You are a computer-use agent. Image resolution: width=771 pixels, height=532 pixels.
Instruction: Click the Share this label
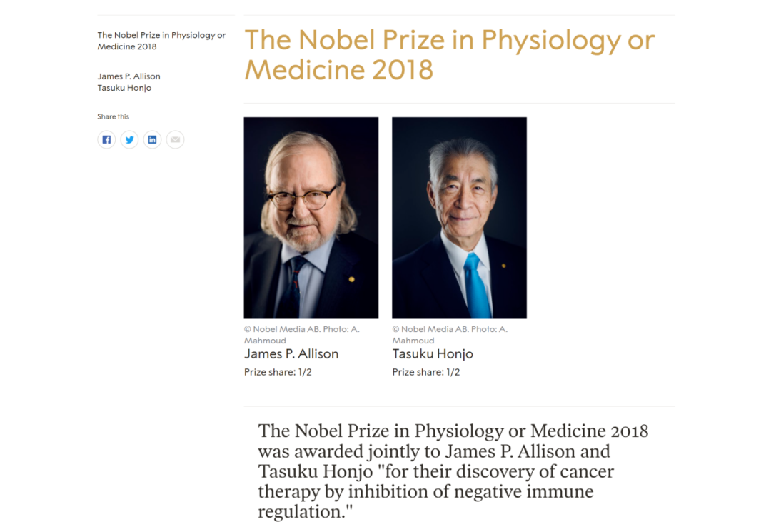pos(113,116)
